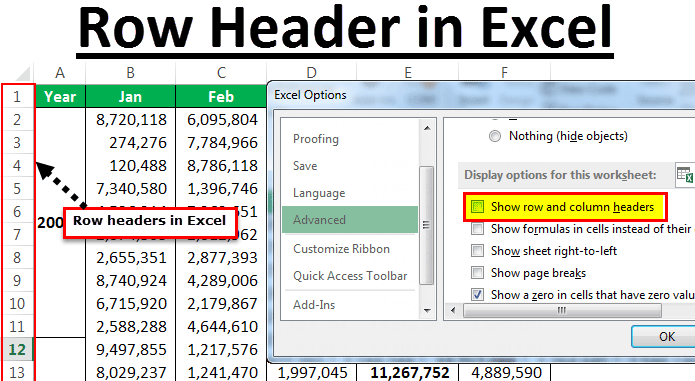Viewport: 695px width, 381px height.
Task: Click cell containing 1,997,045
Action: [x=312, y=373]
